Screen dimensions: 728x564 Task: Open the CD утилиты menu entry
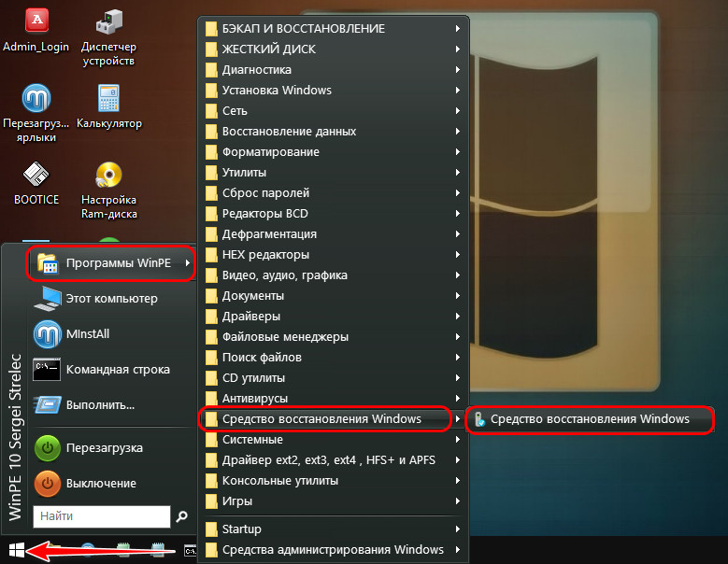(x=334, y=378)
